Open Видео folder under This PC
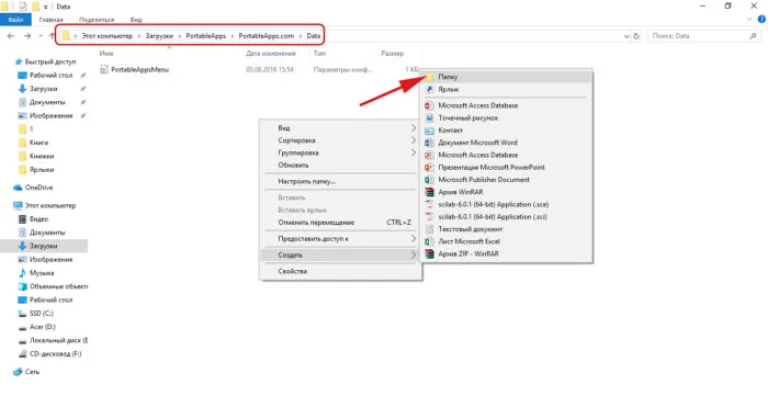Viewport: 768px width, 396px height. coord(33,219)
